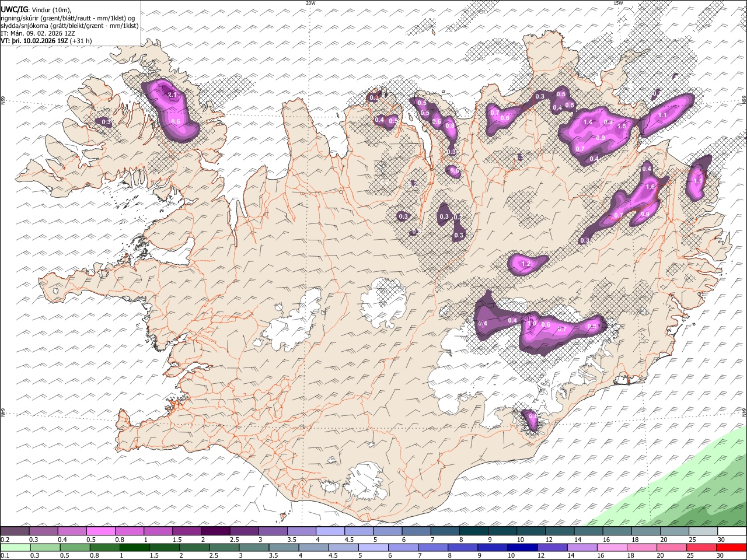The height and width of the screenshot is (560, 747).
Task: Click the '4.5' label under purple legend
Action: tap(349, 540)
